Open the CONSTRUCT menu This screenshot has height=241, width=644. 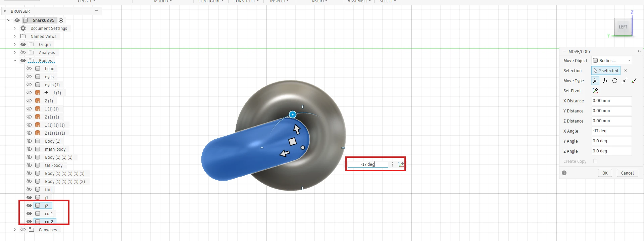point(246,1)
